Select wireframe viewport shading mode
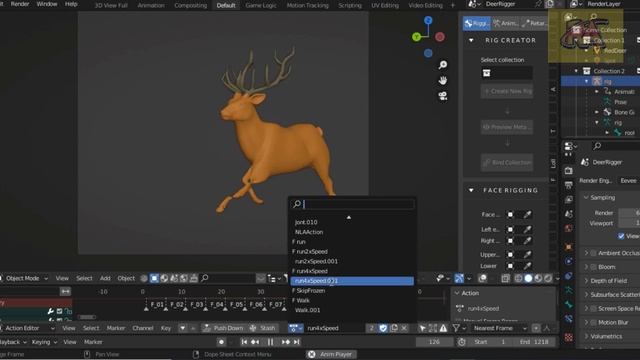Screen dimensions: 640x360 coord(518,278)
